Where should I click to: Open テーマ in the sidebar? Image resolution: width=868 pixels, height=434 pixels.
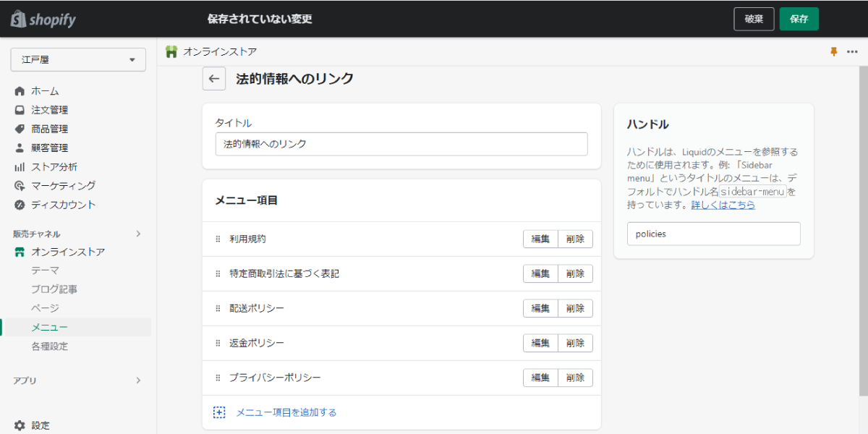pyautogui.click(x=45, y=271)
